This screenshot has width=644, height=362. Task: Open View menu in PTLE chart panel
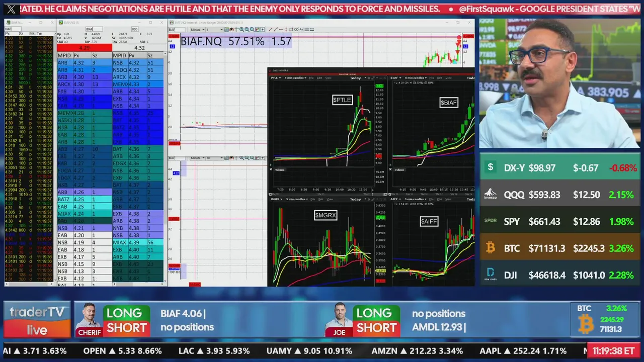328,78
